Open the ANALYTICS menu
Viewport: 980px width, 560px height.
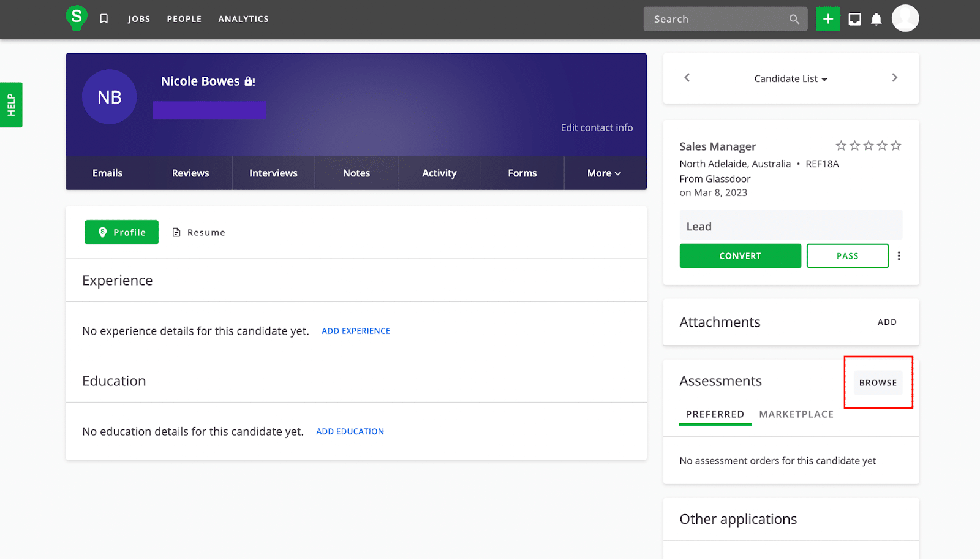coord(243,18)
